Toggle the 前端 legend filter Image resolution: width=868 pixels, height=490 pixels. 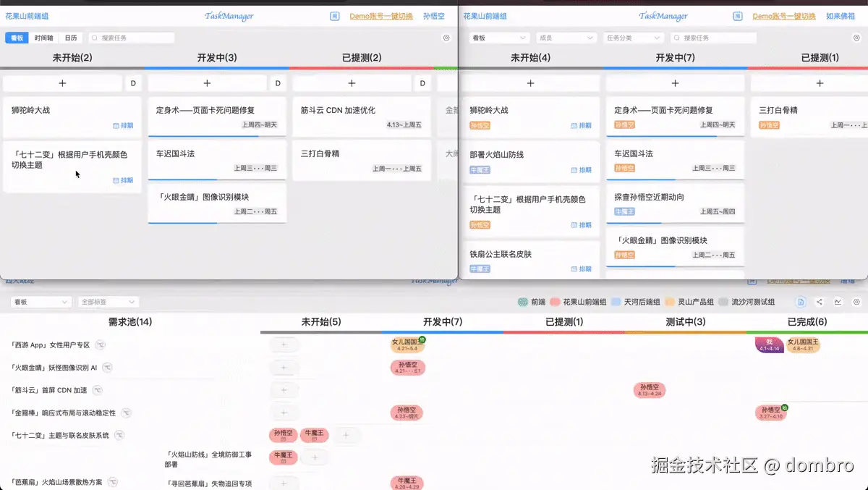(534, 302)
